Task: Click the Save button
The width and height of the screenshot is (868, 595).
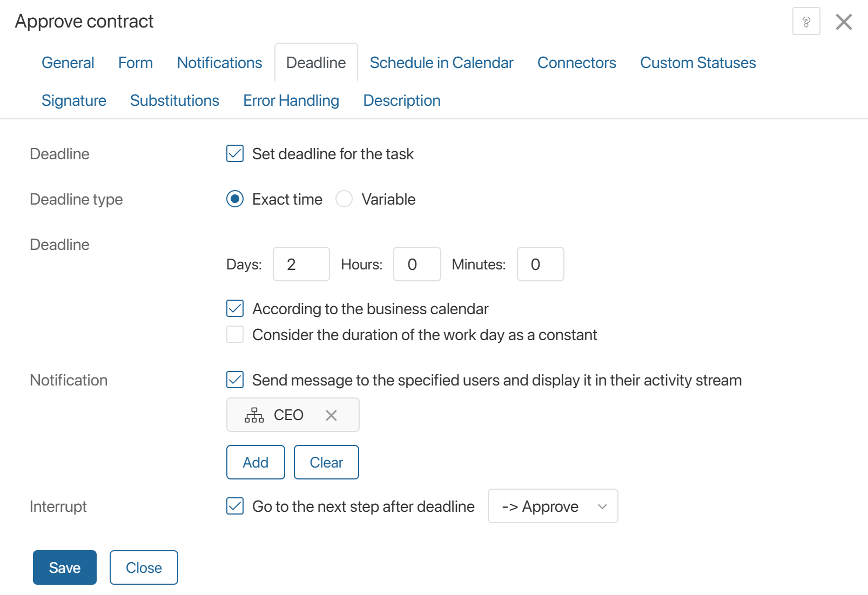Action: coord(65,567)
